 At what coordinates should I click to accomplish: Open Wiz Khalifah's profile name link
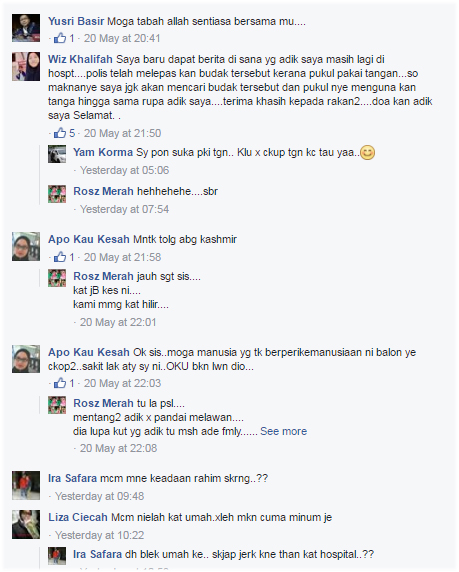coord(80,59)
